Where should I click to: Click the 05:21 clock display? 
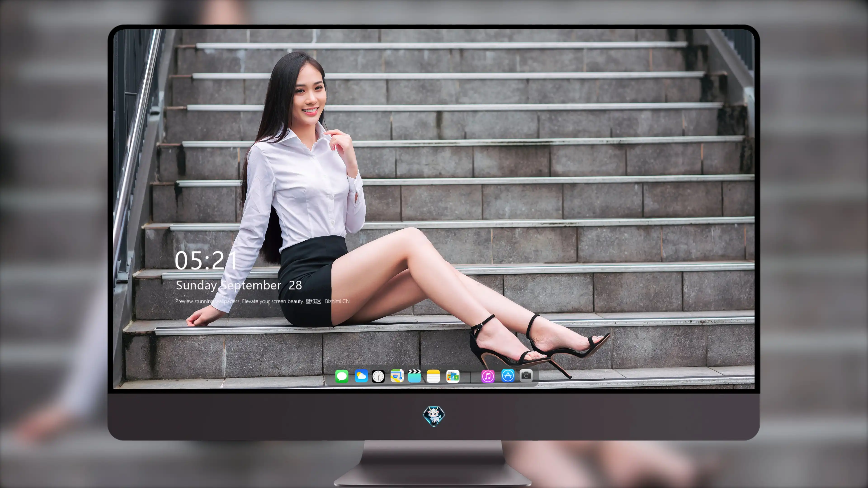coord(206,260)
